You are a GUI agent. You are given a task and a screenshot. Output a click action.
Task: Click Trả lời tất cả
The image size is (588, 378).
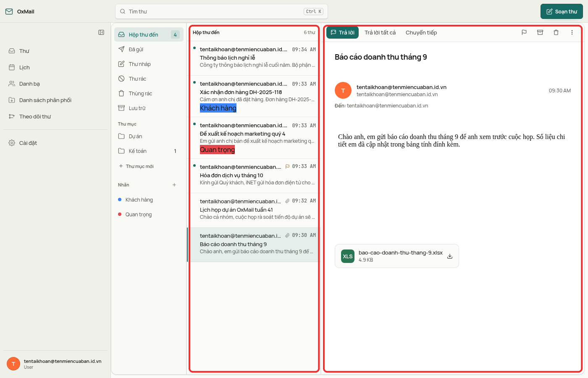380,32
